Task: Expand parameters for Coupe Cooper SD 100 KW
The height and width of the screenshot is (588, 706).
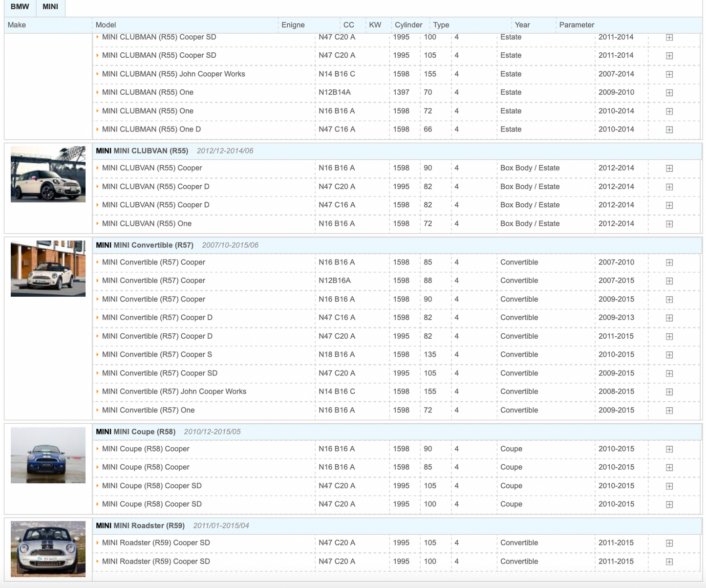Action: 669,504
